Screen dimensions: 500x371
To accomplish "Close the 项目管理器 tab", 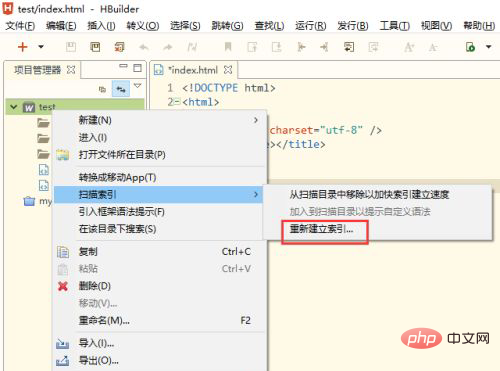I will [x=71, y=70].
